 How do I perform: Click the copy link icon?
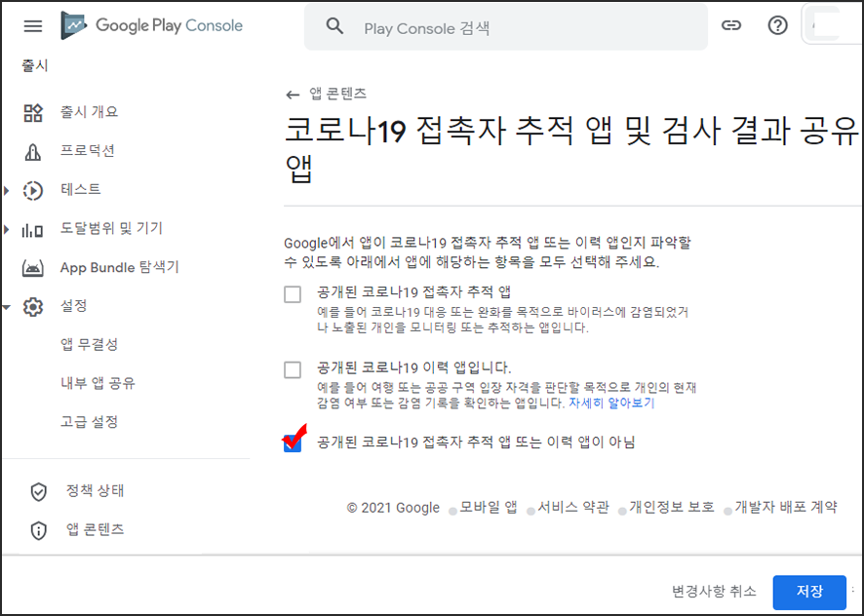pyautogui.click(x=731, y=26)
